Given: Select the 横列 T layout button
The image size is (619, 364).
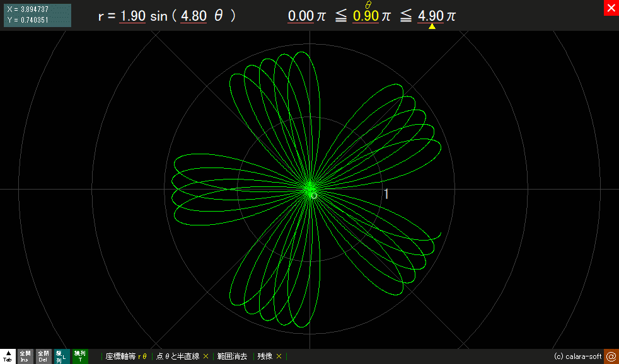Looking at the screenshot, I should [x=80, y=356].
